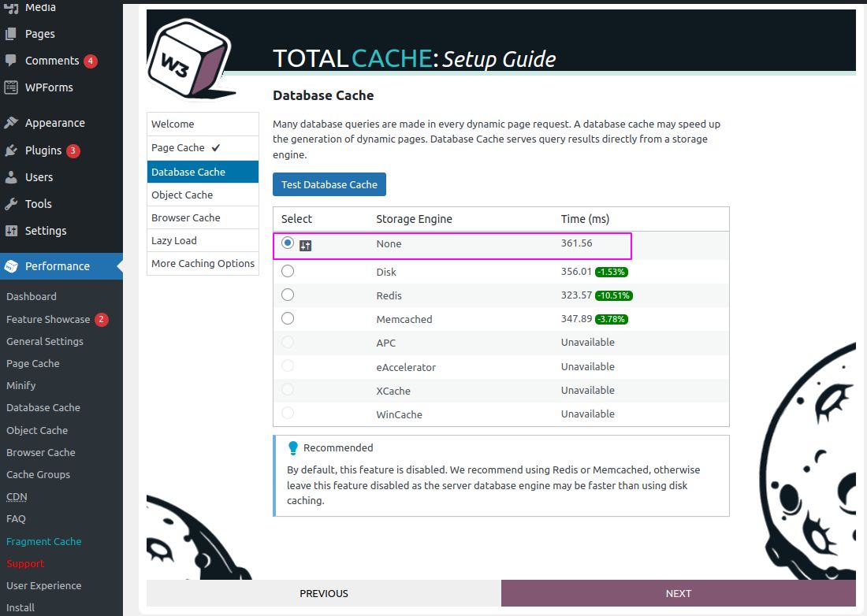The height and width of the screenshot is (616, 867).
Task: Open the Lazy Load setup step
Action: coord(203,241)
